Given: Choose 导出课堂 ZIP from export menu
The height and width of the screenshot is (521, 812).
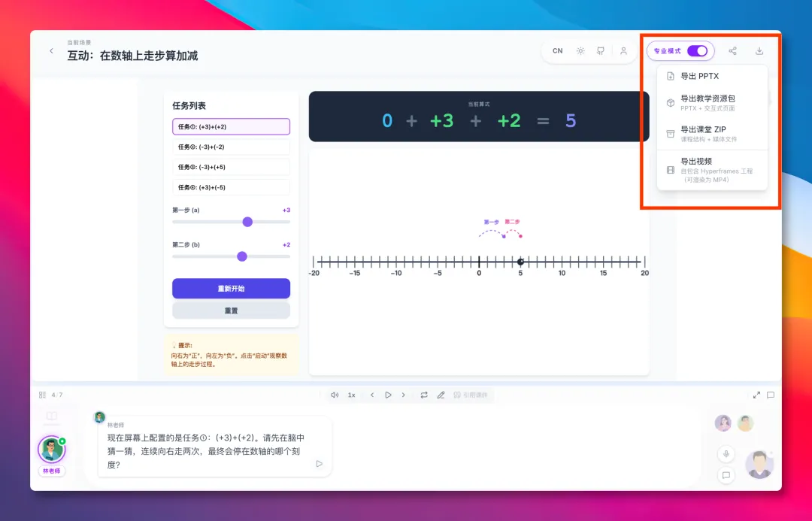Looking at the screenshot, I should (x=712, y=134).
